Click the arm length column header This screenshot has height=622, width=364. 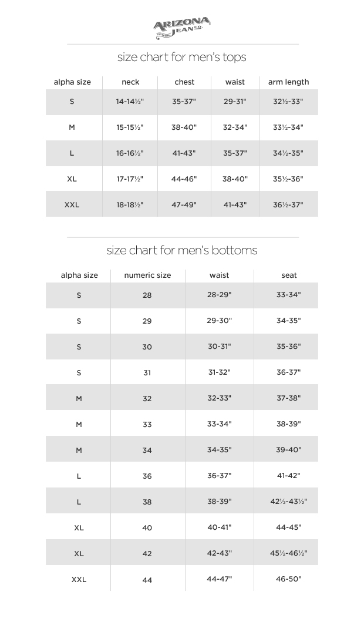(288, 82)
